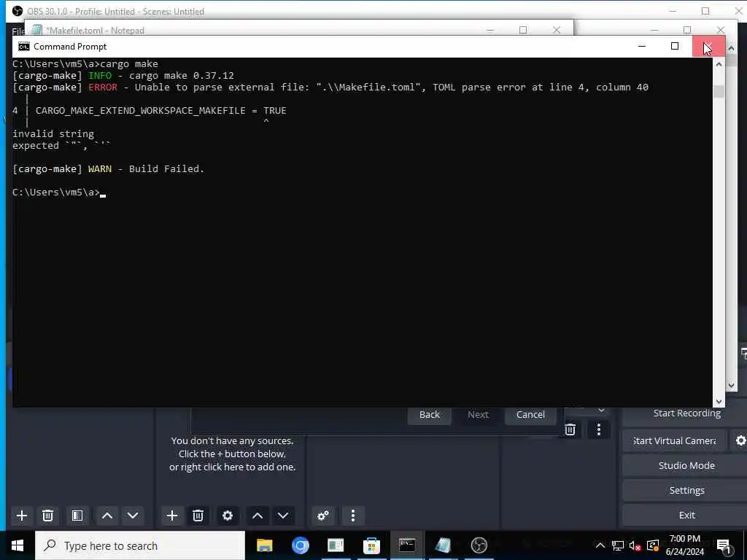Image resolution: width=747 pixels, height=560 pixels.
Task: Click Cancel in the wizard dialog
Action: (x=530, y=415)
